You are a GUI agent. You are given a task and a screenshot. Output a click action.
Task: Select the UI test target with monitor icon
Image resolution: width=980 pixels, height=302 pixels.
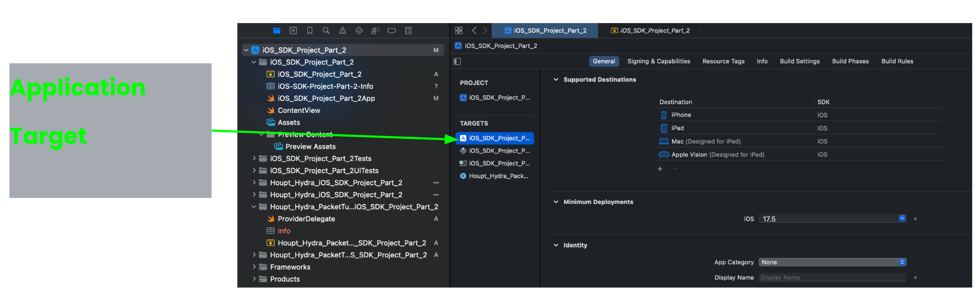[x=495, y=164]
